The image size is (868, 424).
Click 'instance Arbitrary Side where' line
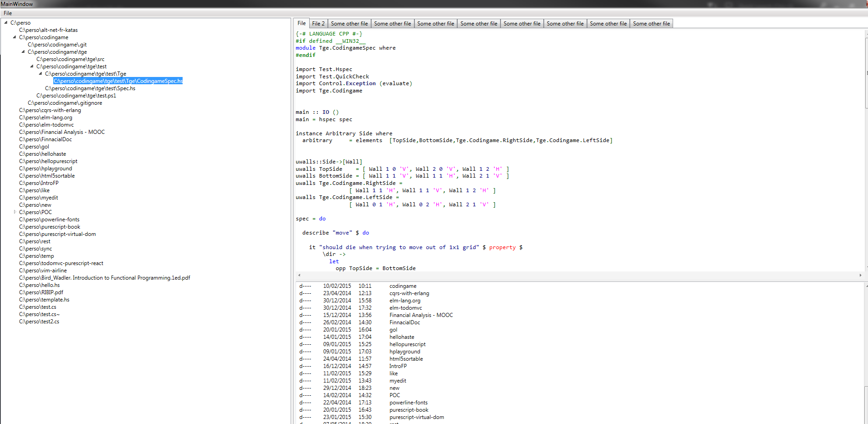[344, 133]
